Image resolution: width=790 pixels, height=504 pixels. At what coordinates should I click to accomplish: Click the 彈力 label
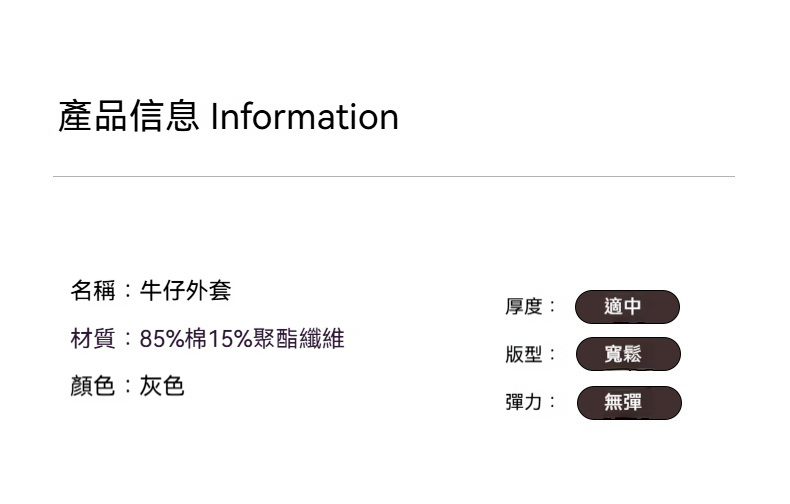coord(523,402)
